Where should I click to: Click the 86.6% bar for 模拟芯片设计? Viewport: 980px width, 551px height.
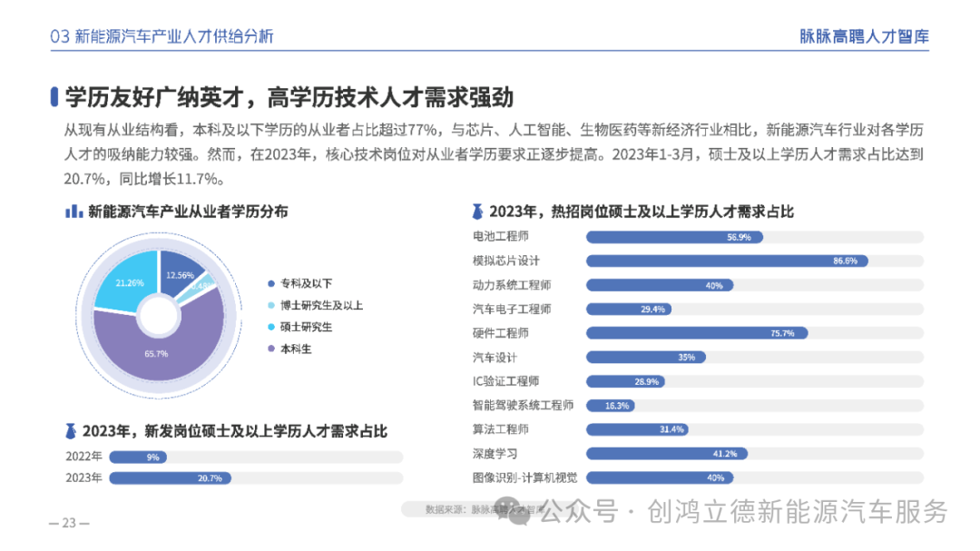[x=726, y=261]
